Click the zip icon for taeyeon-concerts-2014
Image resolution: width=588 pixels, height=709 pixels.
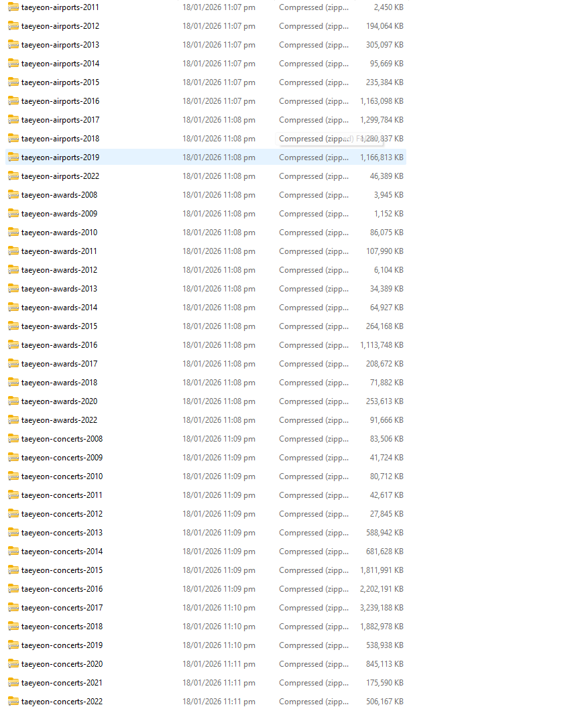click(13, 552)
